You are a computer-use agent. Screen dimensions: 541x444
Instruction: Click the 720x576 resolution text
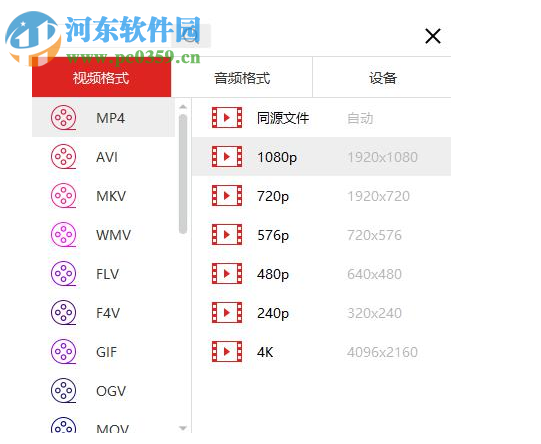tap(374, 235)
